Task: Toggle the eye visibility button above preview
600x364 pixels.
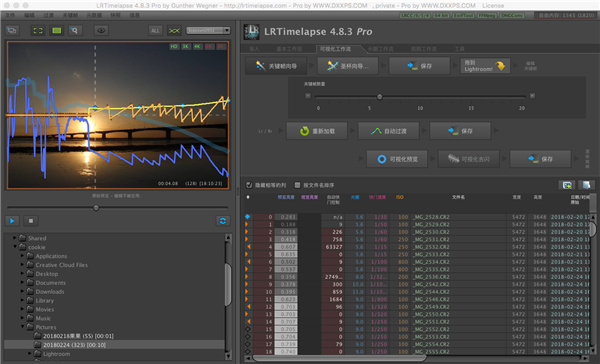Action: [x=101, y=31]
